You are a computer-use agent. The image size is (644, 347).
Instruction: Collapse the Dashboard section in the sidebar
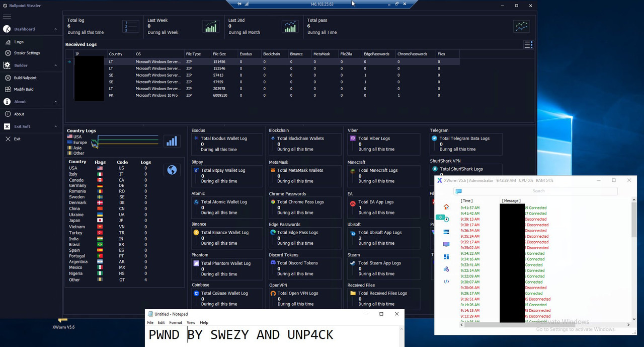click(56, 29)
